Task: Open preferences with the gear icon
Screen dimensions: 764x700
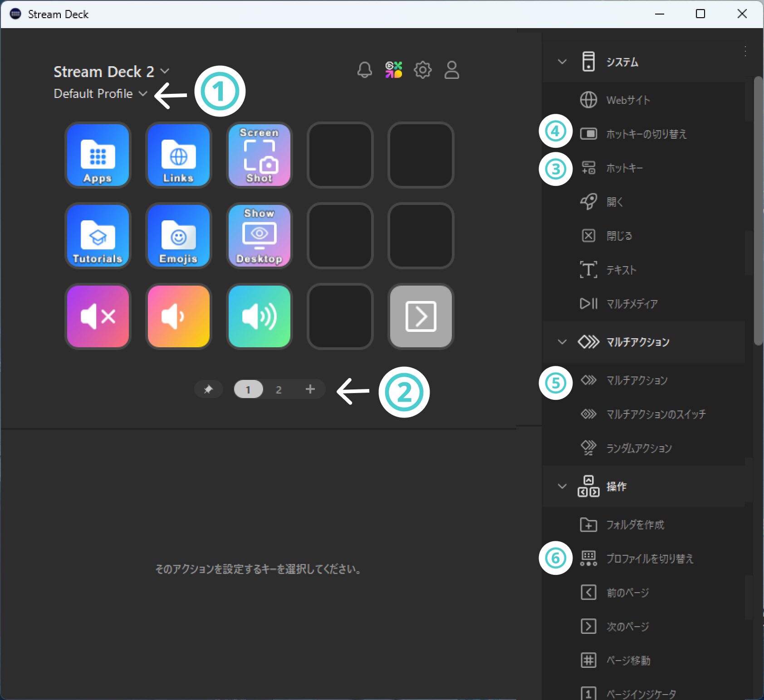Action: coord(422,70)
